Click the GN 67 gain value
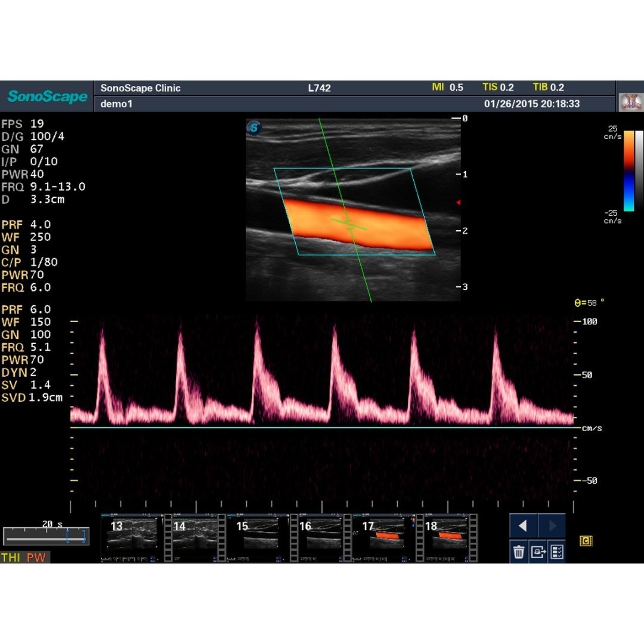Viewport: 644px width, 644px height. click(23, 148)
